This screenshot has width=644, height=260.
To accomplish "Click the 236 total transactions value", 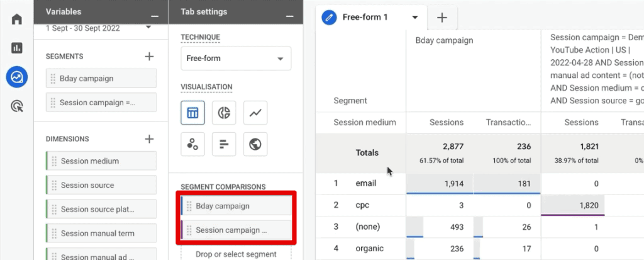I will (x=524, y=147).
